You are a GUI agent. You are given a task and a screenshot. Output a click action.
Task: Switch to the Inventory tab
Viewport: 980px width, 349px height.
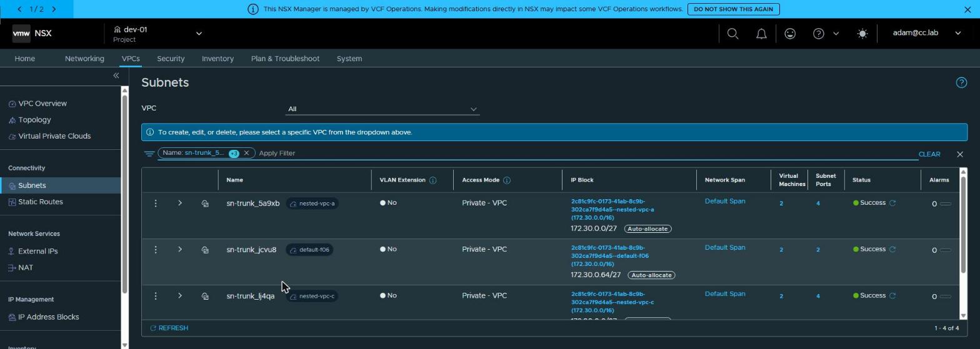217,59
